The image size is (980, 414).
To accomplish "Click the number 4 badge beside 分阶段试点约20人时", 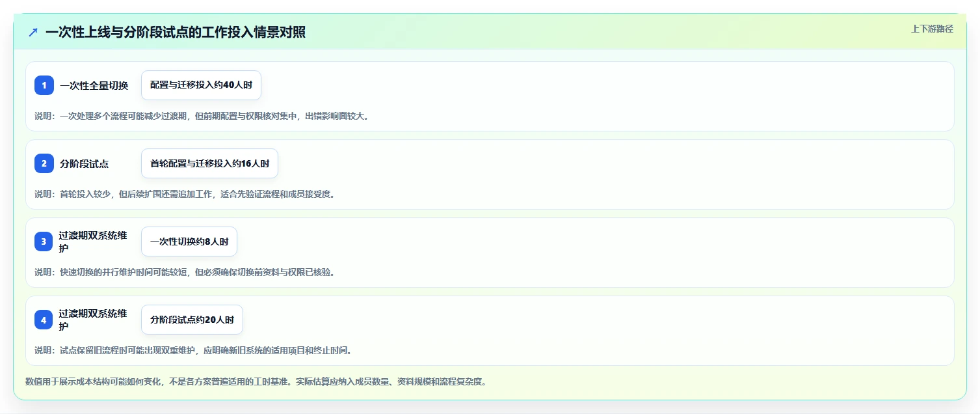I will click(44, 320).
